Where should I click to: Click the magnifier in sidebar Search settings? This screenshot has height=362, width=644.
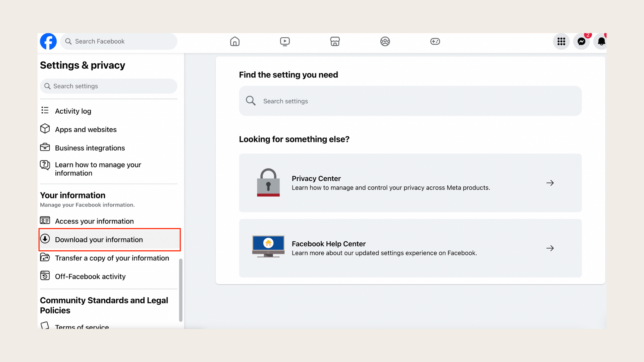click(x=47, y=86)
